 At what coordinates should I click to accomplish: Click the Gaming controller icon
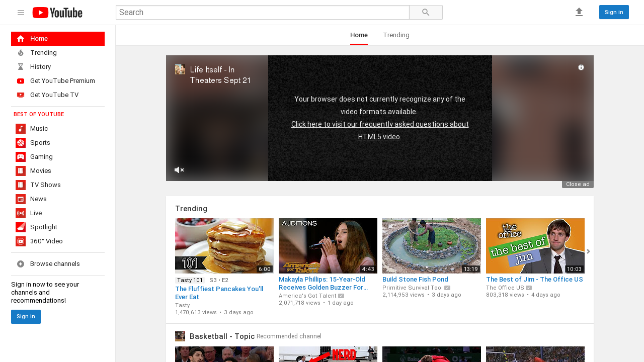[21, 157]
